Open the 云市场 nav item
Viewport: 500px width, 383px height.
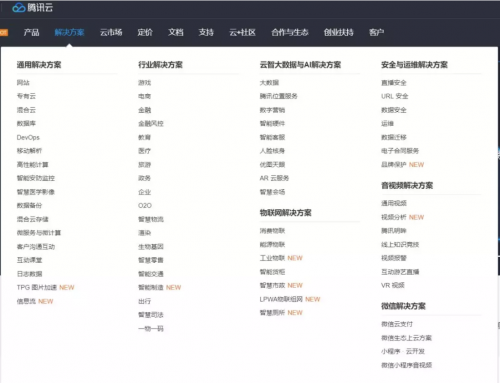coord(111,32)
